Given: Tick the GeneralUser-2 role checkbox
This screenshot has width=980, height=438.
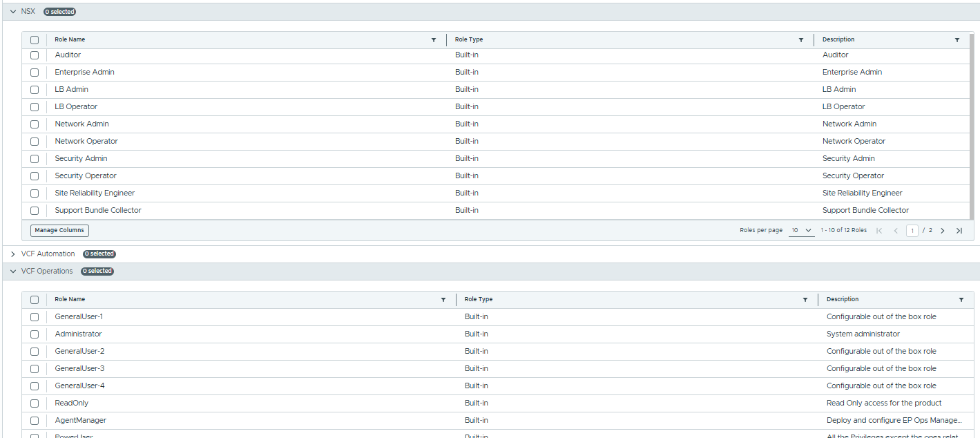Looking at the screenshot, I should tap(35, 352).
